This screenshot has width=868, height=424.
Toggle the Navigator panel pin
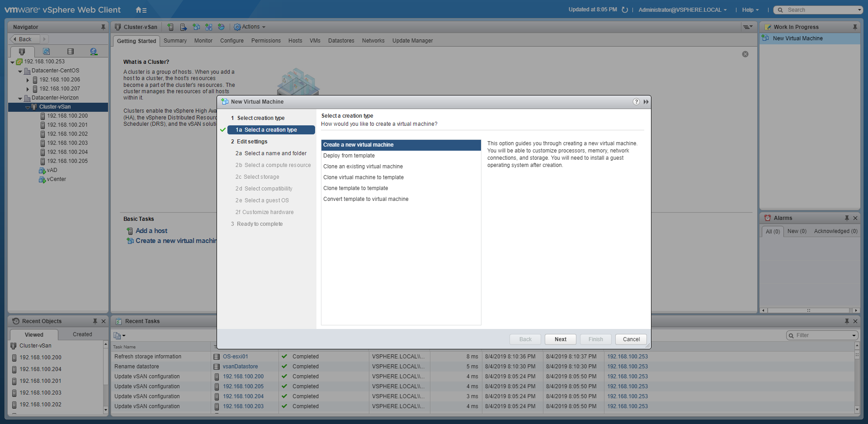(x=103, y=27)
